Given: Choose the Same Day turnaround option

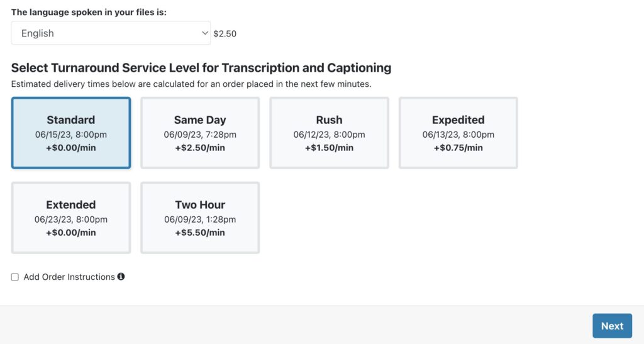Looking at the screenshot, I should (x=200, y=133).
